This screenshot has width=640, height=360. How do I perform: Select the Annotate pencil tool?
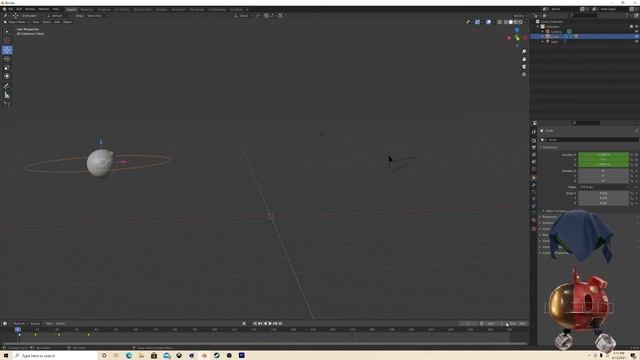coord(7,86)
